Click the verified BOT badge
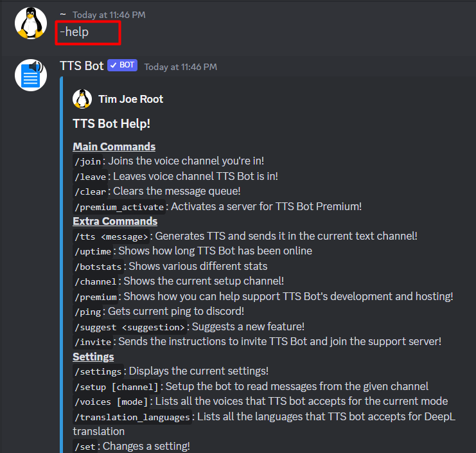Image resolution: width=476 pixels, height=453 pixels. pyautogui.click(x=122, y=65)
